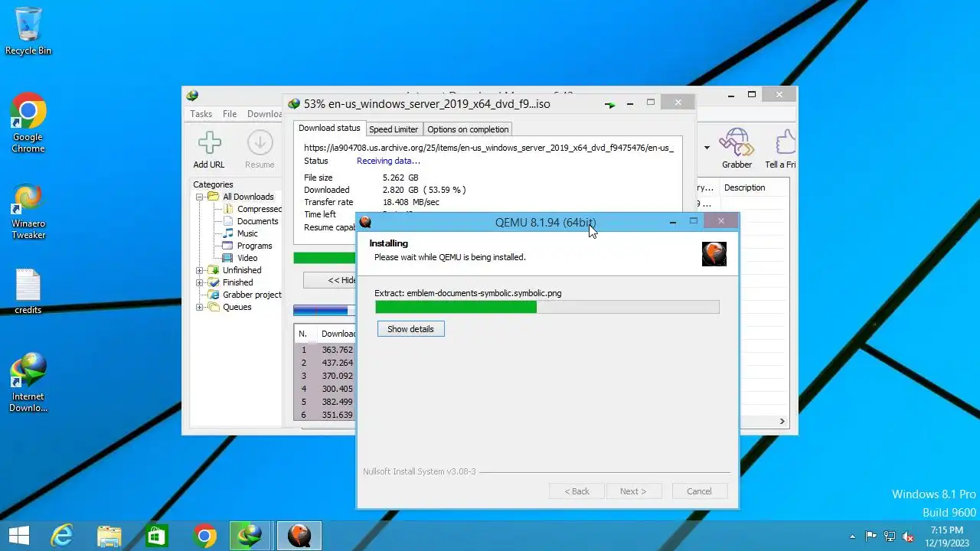The image size is (980, 551).
Task: Click the Hide details button in download dialog
Action: click(x=331, y=280)
